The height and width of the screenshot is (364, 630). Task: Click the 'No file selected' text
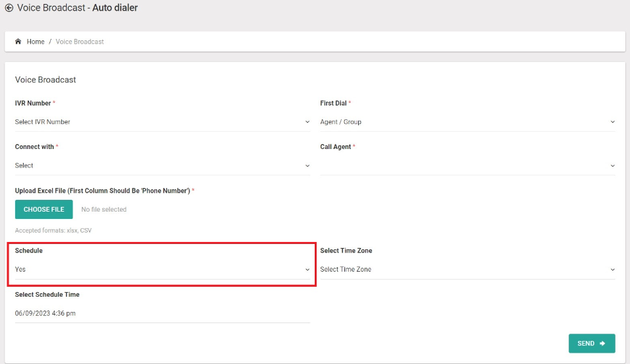click(104, 209)
